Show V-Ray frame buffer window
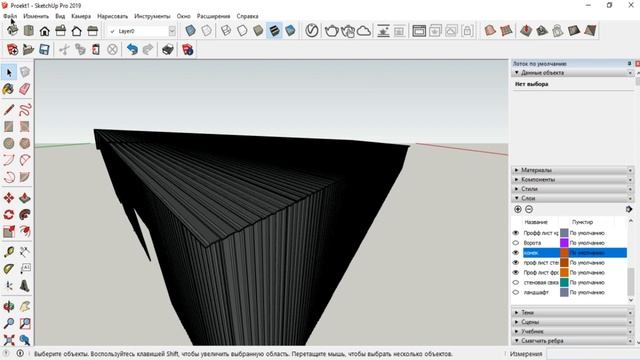640x360 pixels. click(419, 31)
